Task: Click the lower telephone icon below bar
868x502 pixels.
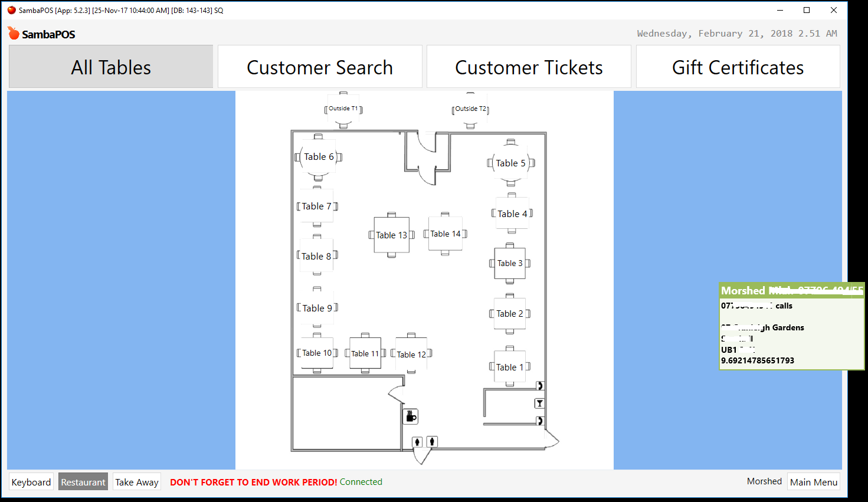Action: [x=539, y=421]
